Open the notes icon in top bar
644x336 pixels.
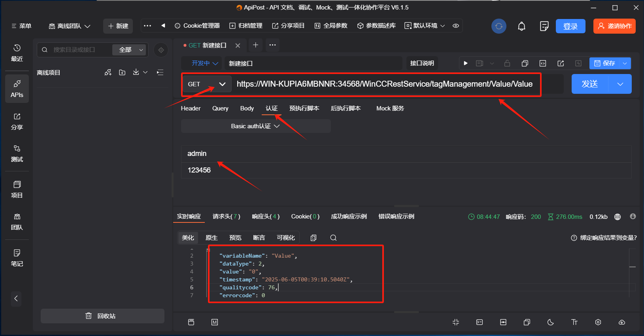544,26
